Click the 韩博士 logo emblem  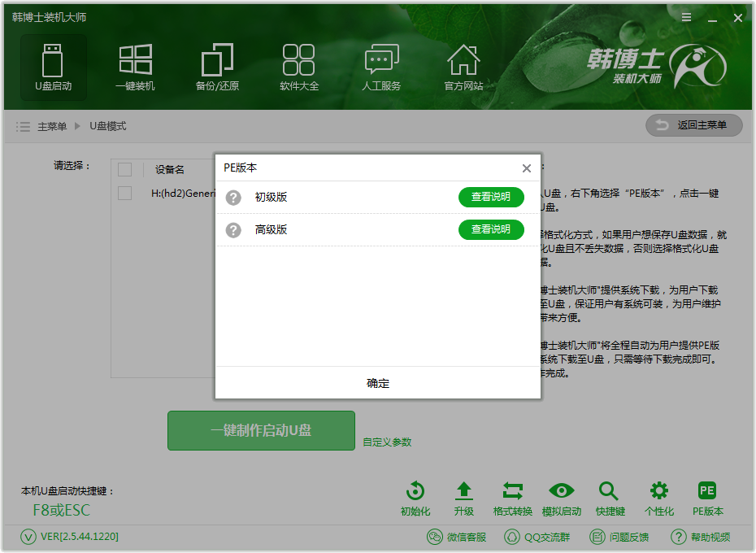(699, 66)
